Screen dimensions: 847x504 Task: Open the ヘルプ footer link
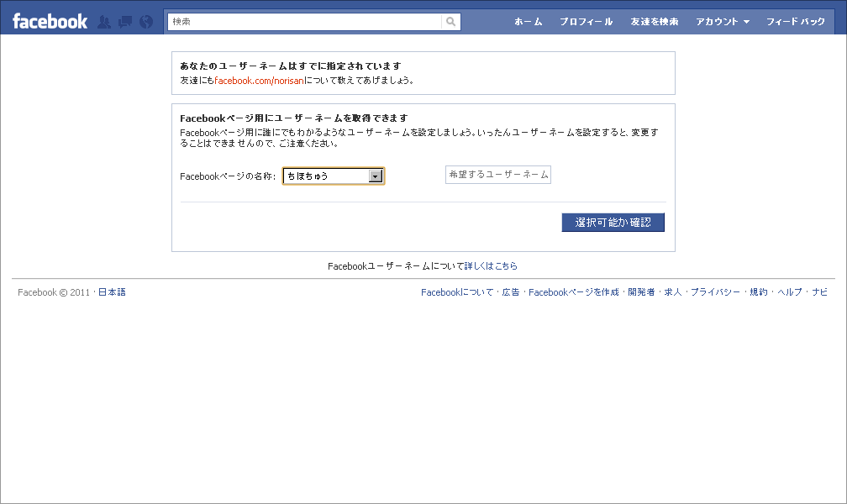click(790, 292)
